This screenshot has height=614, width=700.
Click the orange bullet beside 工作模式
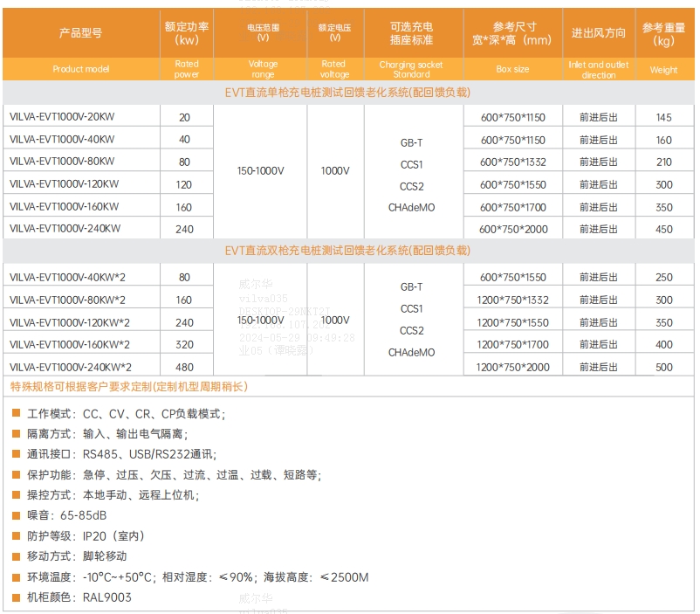(17, 413)
